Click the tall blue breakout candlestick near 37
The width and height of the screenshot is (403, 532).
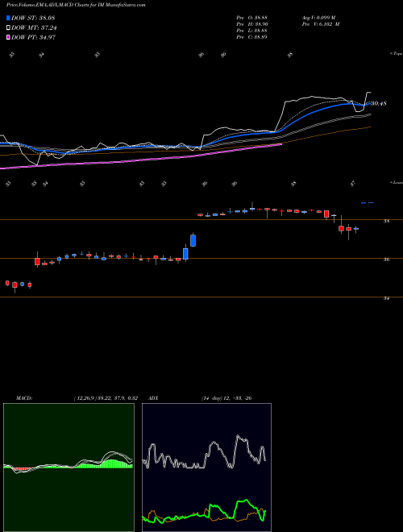click(x=193, y=240)
